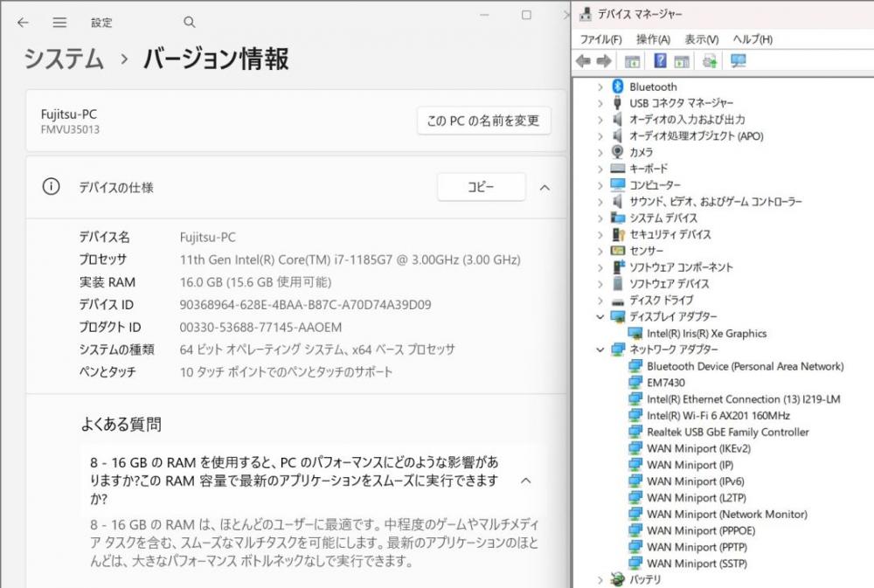The image size is (874, 588).
Task: Expand サウンド、ビデオ、およびゲーム コントローラー node
Action: coord(600,202)
